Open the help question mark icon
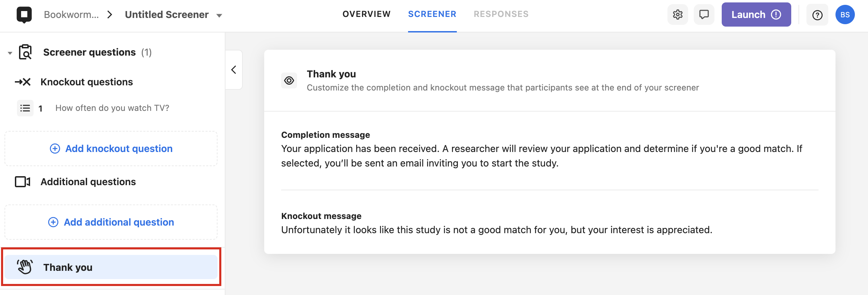Image resolution: width=868 pixels, height=295 pixels. tap(817, 15)
